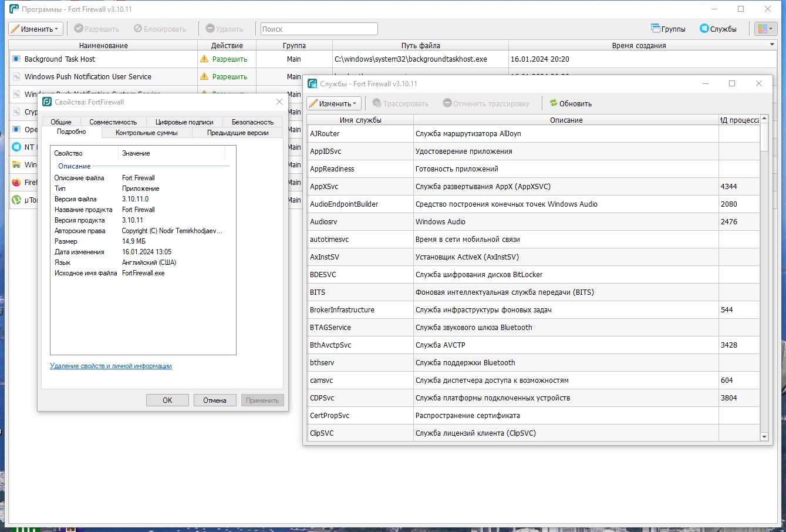Click the Значение header in the properties list
786x532 pixels.
[171, 153]
